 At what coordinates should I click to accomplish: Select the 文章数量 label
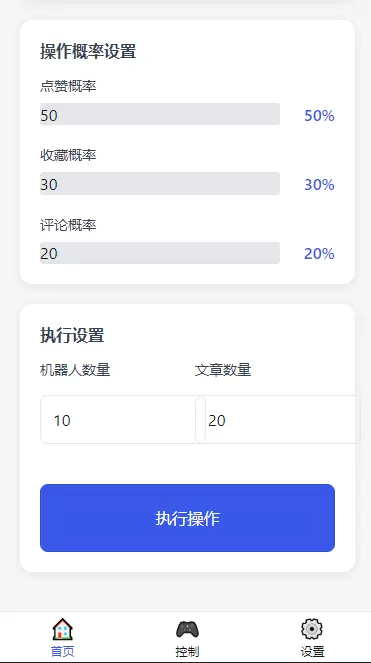[223, 370]
